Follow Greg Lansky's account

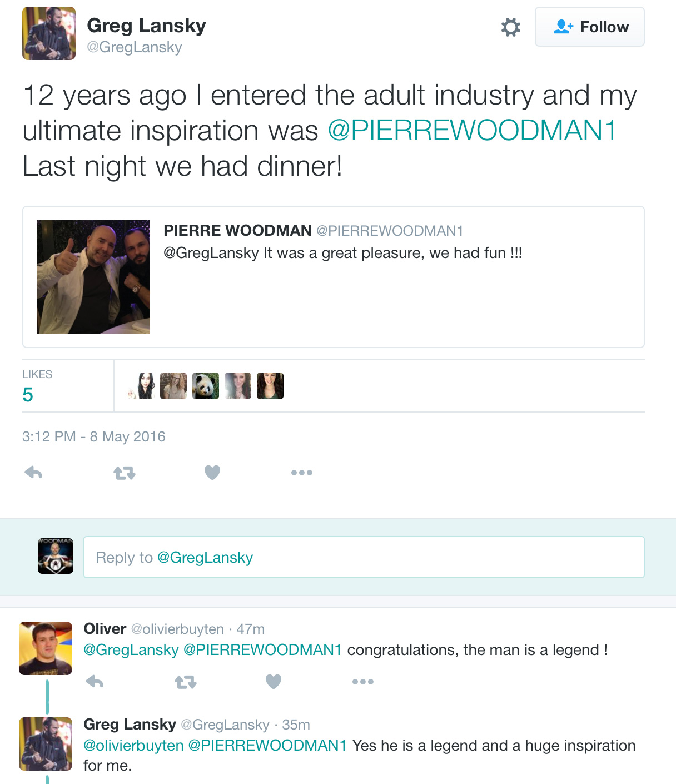589,27
